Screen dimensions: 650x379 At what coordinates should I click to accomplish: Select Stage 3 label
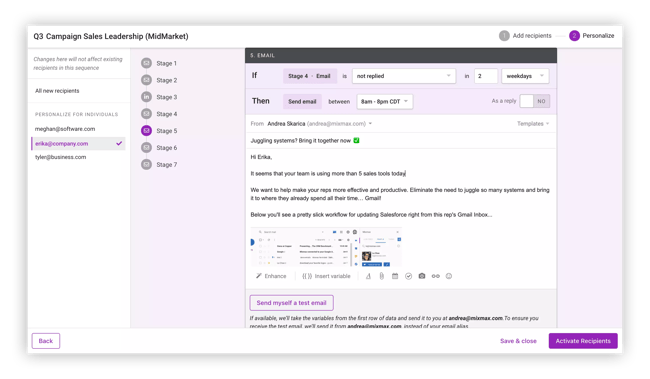167,97
